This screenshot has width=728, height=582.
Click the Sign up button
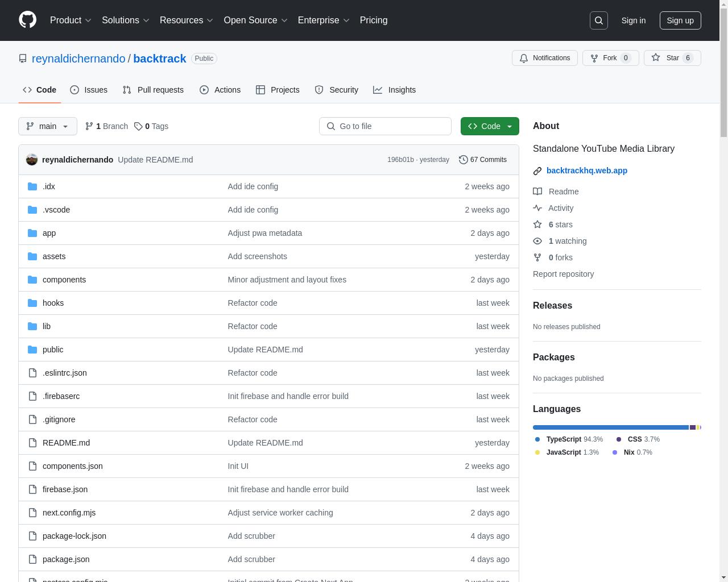click(x=680, y=20)
